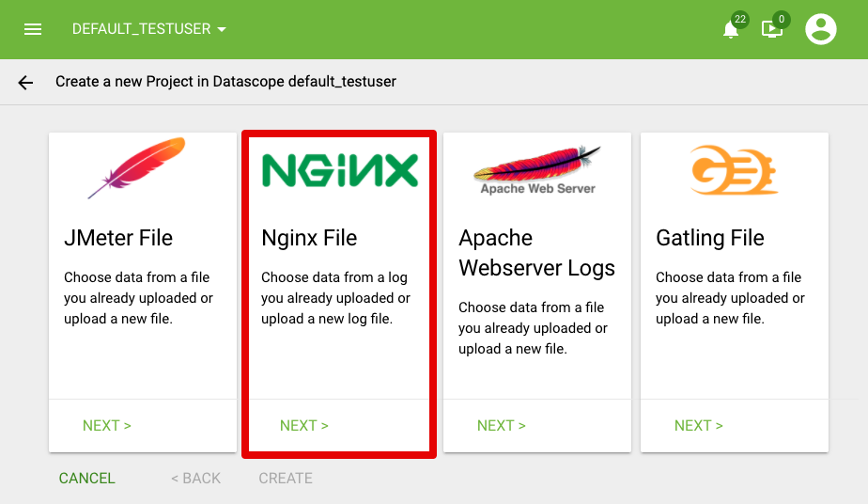This screenshot has height=504, width=868.
Task: Open the user account avatar menu
Action: [820, 29]
